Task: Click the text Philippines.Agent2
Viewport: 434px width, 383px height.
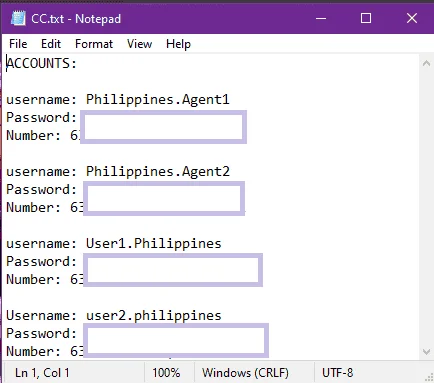Action: [158, 171]
